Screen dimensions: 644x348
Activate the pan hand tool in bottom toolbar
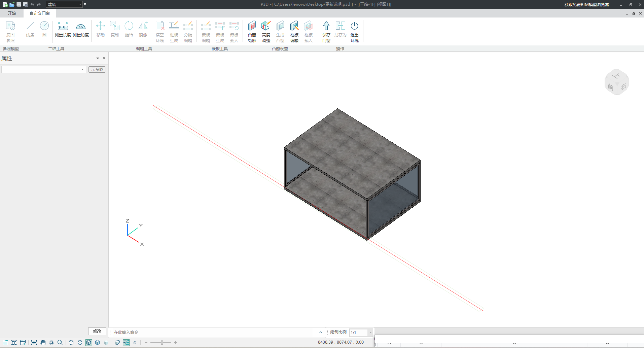click(x=43, y=343)
